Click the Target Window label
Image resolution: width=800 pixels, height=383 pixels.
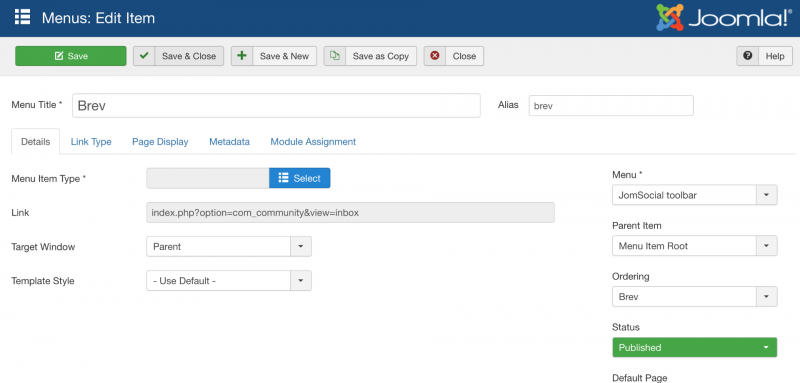[43, 247]
